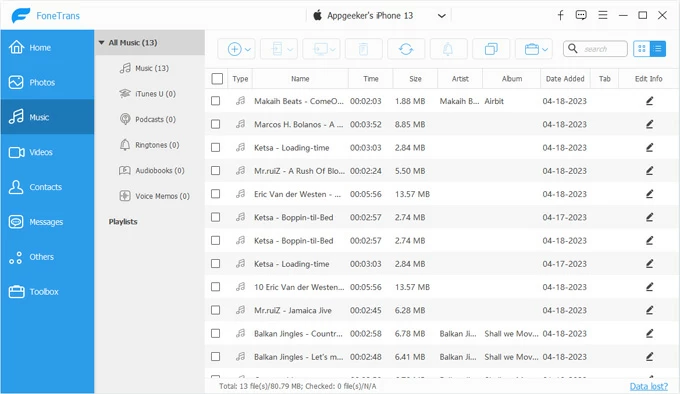Switch to list view icon

(x=658, y=49)
